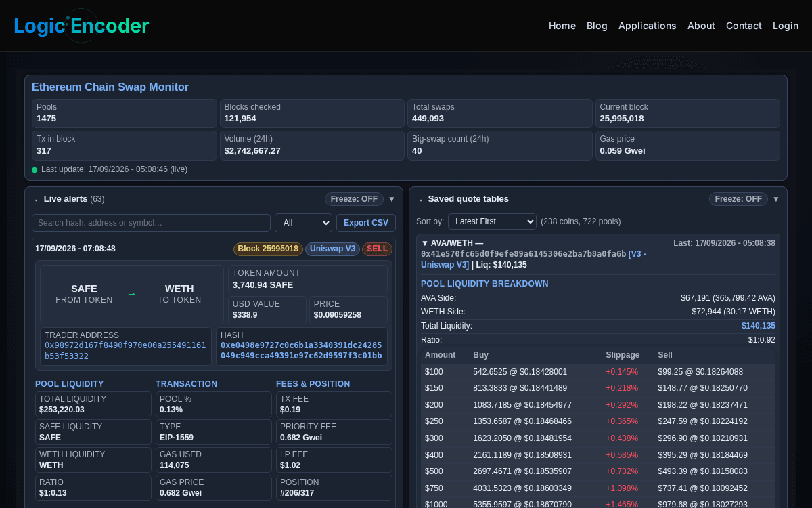Click the SAFE from token box
The height and width of the screenshot is (508, 812).
point(84,294)
